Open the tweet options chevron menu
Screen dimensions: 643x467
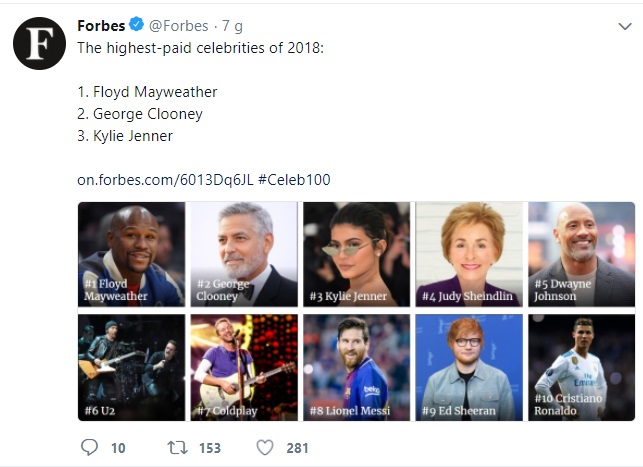pyautogui.click(x=625, y=27)
